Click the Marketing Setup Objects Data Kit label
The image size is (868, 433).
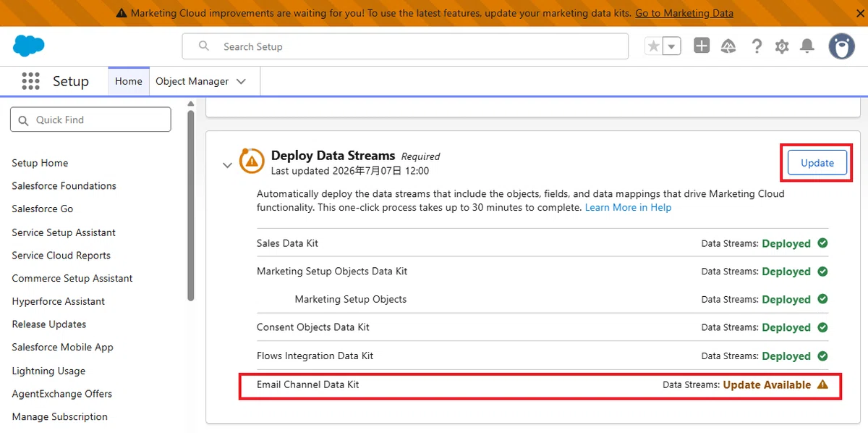(x=332, y=272)
